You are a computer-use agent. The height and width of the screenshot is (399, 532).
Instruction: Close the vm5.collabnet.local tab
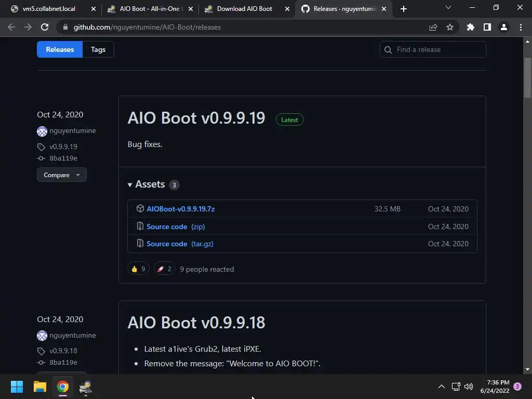[94, 9]
